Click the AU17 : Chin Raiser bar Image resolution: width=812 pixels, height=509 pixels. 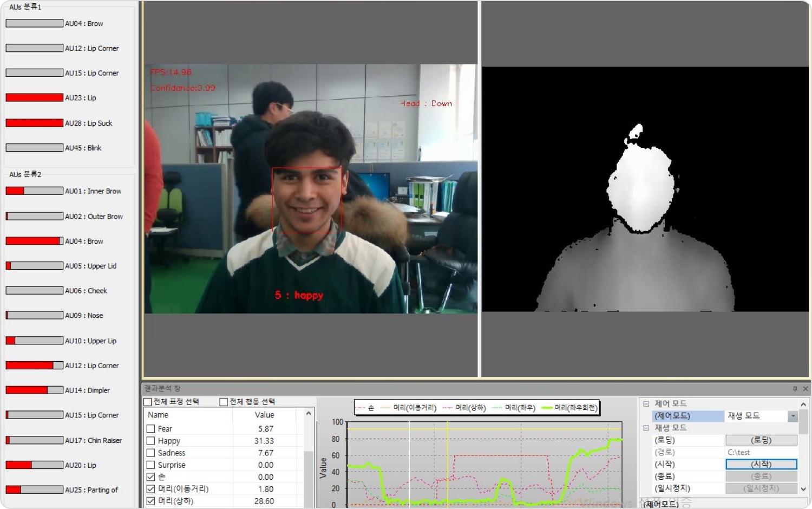point(34,440)
